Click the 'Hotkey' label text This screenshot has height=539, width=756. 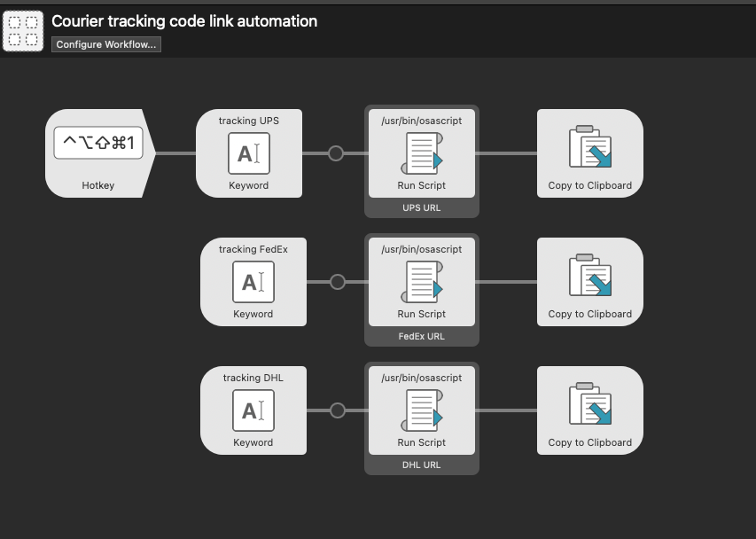click(x=97, y=185)
